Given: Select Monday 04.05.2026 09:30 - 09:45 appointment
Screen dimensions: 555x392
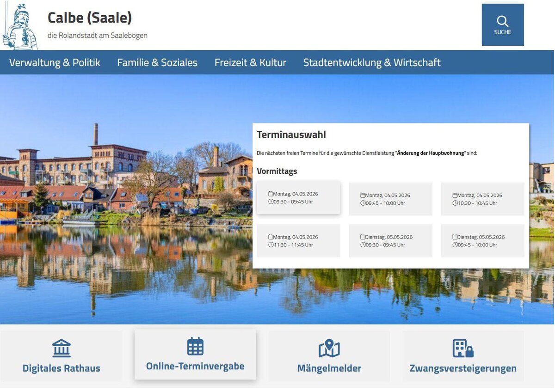Looking at the screenshot, I should 298,198.
